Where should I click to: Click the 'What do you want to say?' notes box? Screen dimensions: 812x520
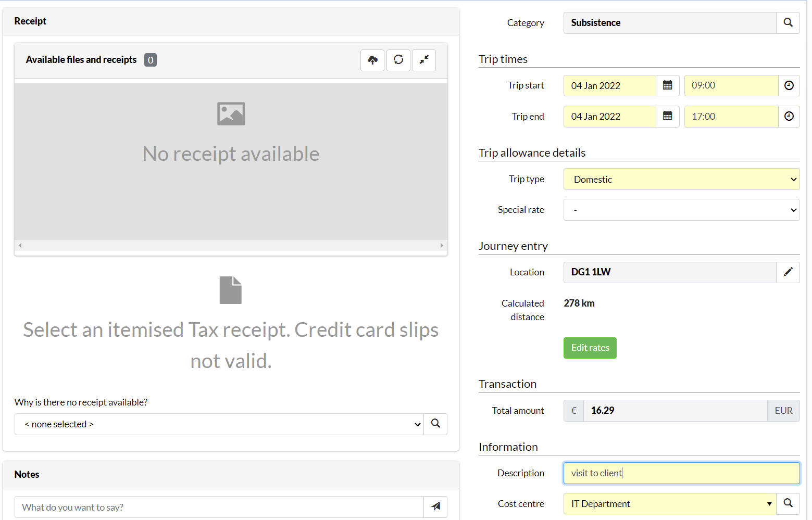click(219, 507)
